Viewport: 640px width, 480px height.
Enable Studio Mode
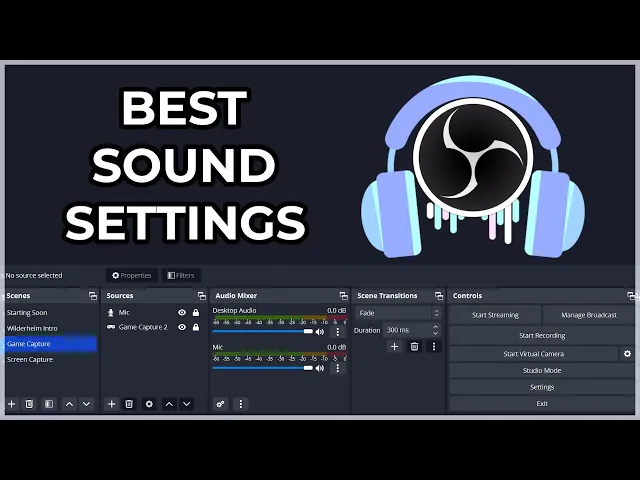(x=542, y=371)
